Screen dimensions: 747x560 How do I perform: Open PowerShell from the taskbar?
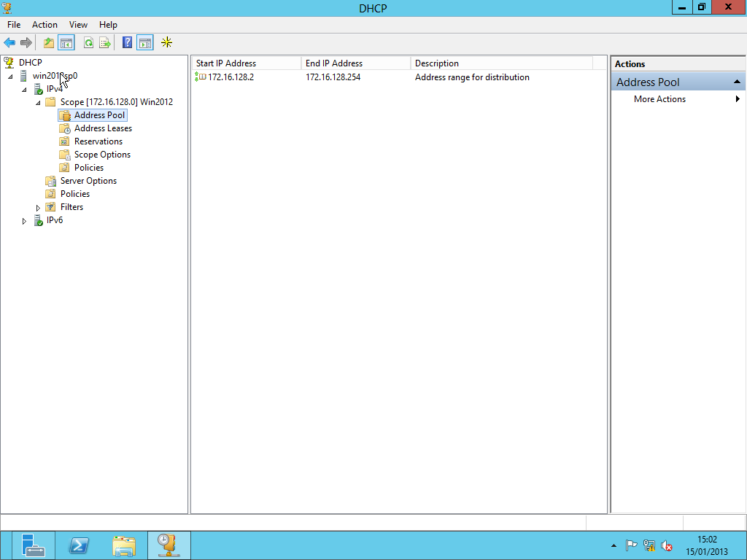[x=79, y=545]
